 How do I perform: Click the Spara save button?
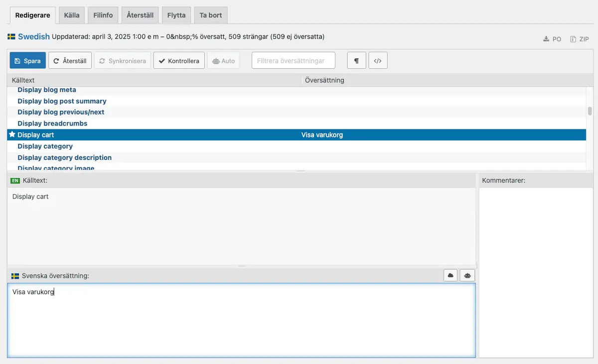pyautogui.click(x=27, y=61)
